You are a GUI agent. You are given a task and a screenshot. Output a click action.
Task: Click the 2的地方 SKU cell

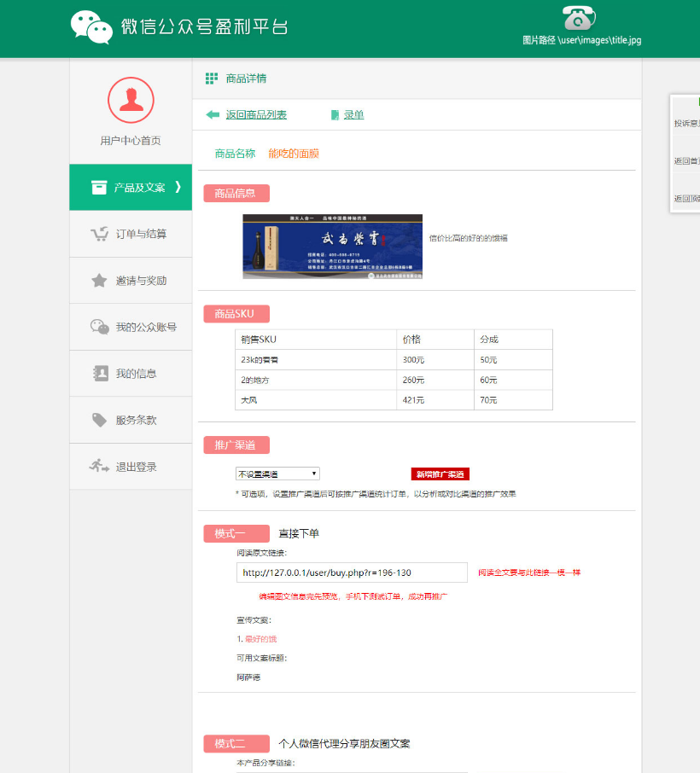316,380
